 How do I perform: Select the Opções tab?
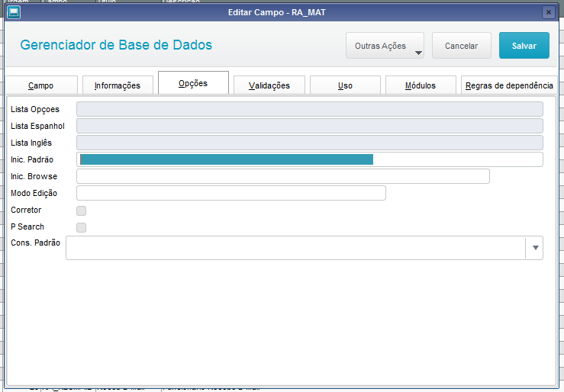(194, 83)
